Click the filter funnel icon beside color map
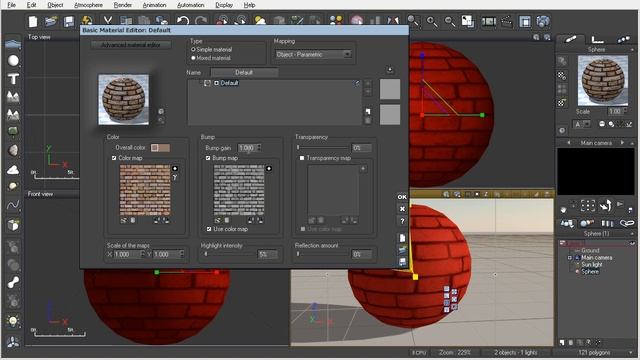 pos(175,178)
